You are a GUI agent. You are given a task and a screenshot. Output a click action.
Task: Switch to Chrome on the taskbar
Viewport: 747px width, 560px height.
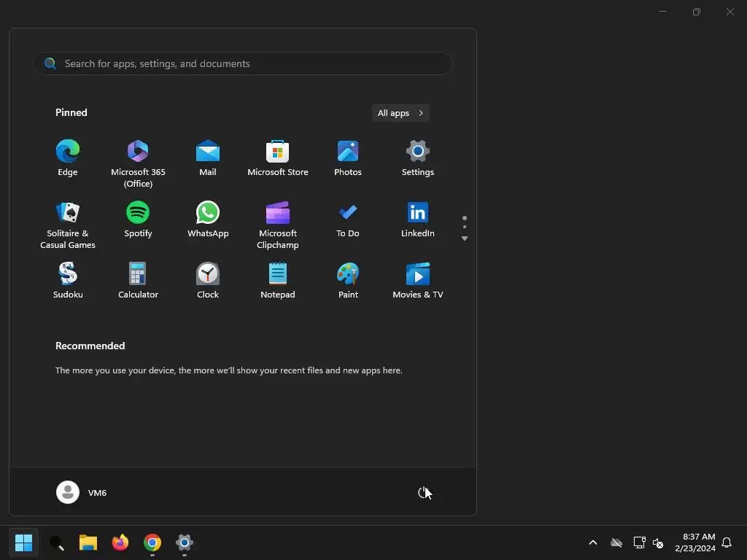(152, 542)
